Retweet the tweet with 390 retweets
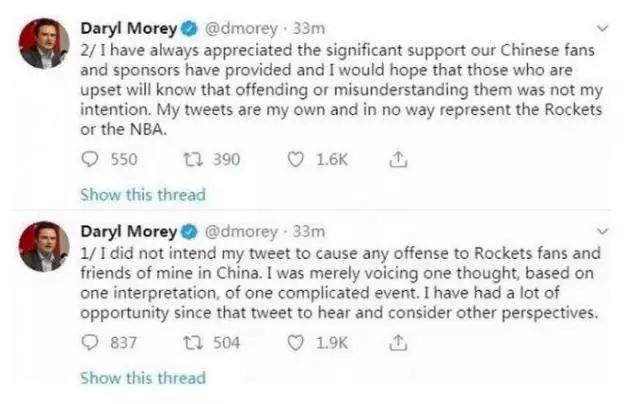 pyautogui.click(x=192, y=159)
